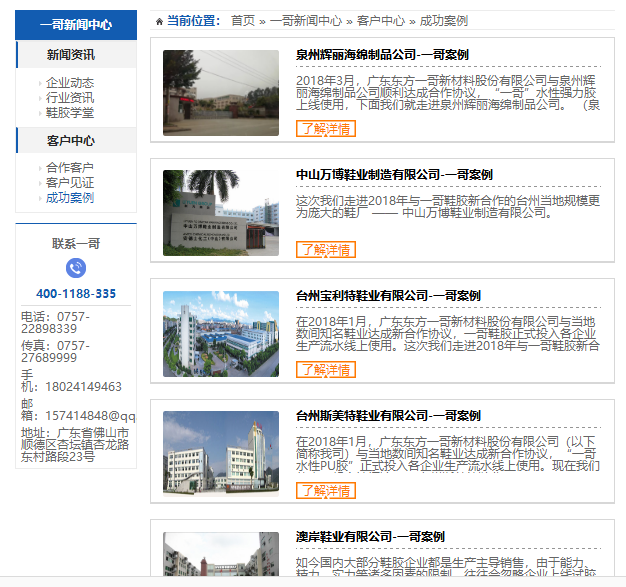Open 澳岸鞋业有限公司-一哥案例 title
Image resolution: width=626 pixels, height=587 pixels.
(370, 537)
